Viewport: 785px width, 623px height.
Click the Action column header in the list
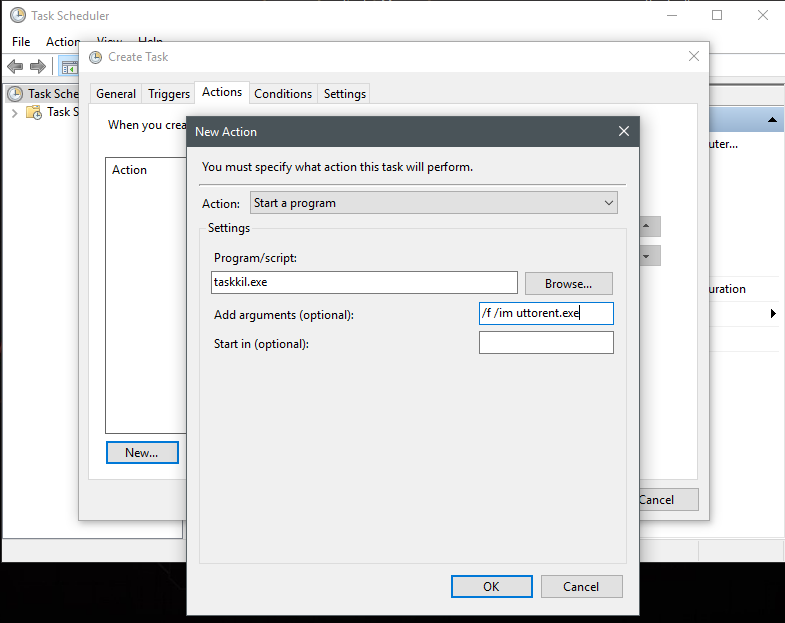tap(129, 170)
